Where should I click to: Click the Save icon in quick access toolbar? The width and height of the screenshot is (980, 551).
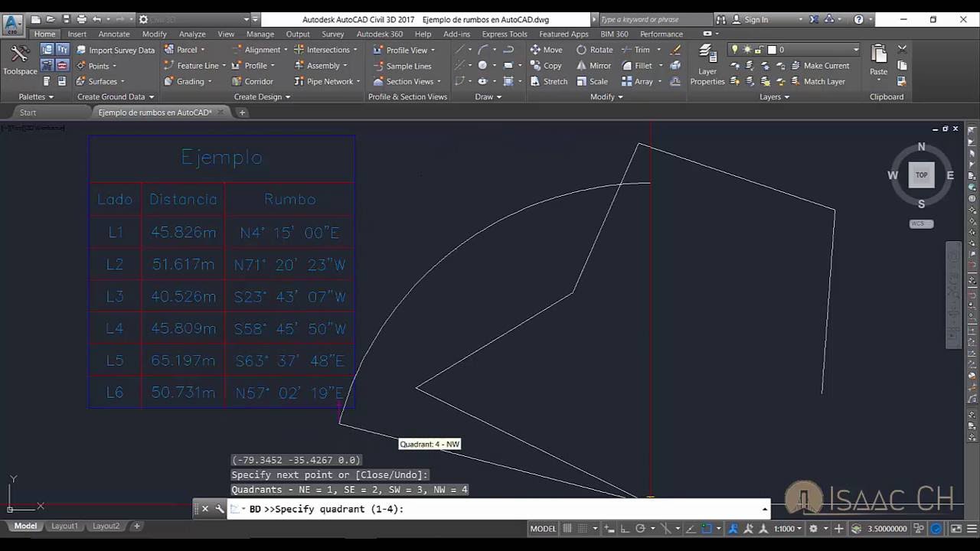[x=67, y=19]
